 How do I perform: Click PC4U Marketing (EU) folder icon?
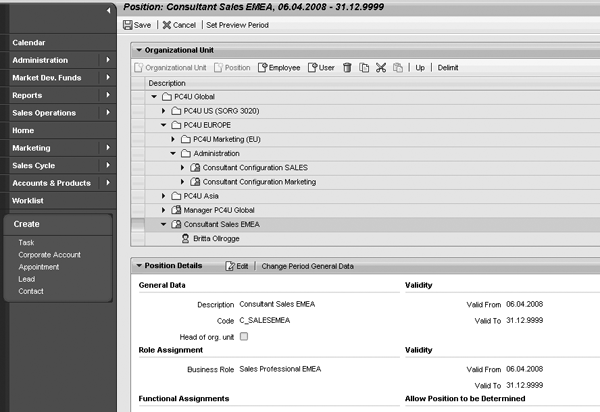pos(186,139)
